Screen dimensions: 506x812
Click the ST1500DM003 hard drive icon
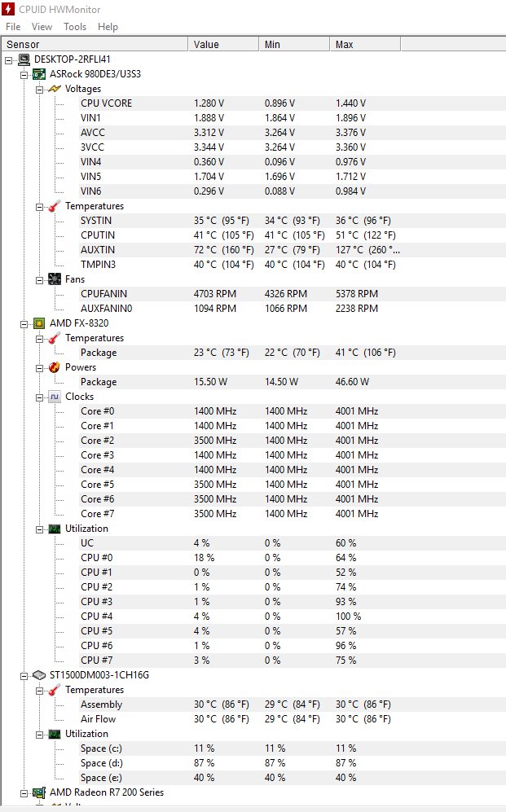pyautogui.click(x=38, y=675)
